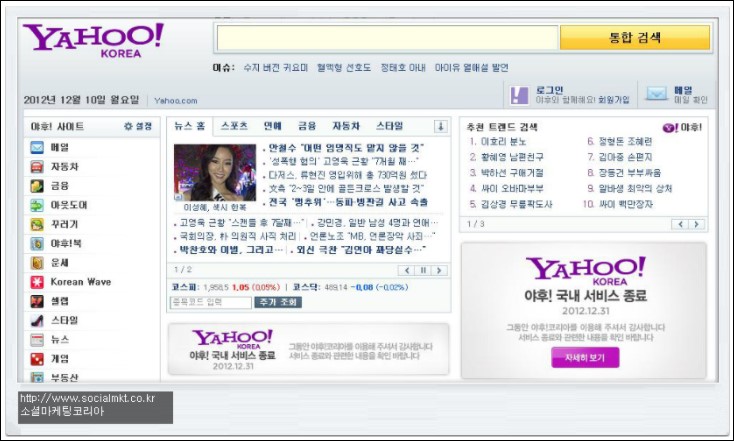
Task: Open headline 전국 '맹추위'…동파·빙판길 사고 속출
Action: (348, 202)
